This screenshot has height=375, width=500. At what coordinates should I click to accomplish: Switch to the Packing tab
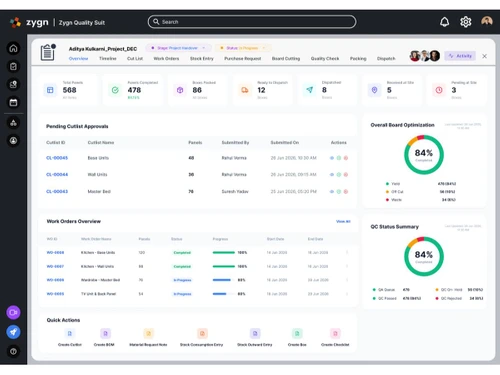point(358,59)
